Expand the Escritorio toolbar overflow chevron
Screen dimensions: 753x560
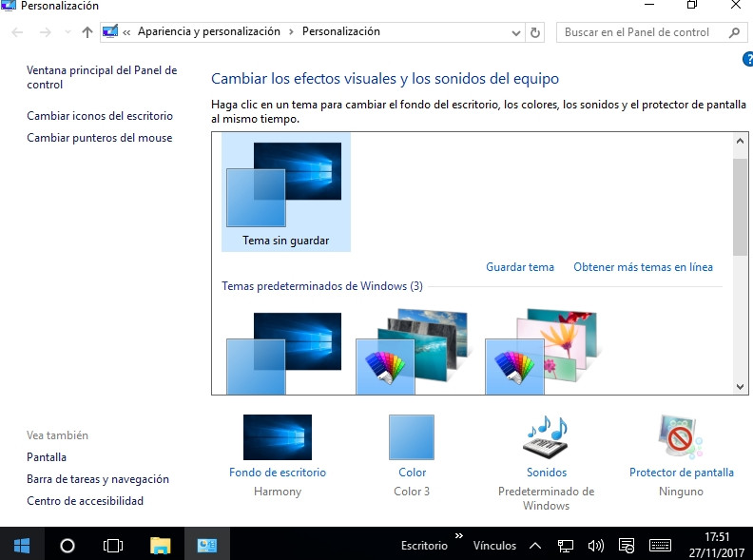point(459,537)
